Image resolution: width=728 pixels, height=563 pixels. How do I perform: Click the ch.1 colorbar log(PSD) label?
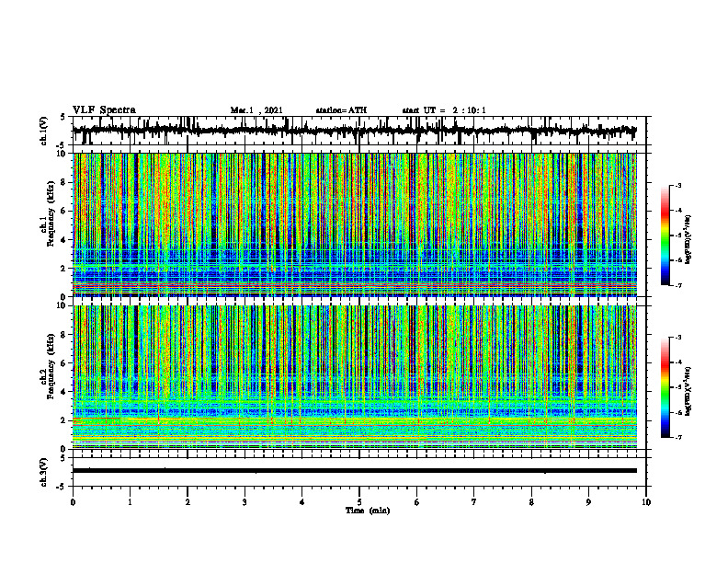(x=688, y=240)
